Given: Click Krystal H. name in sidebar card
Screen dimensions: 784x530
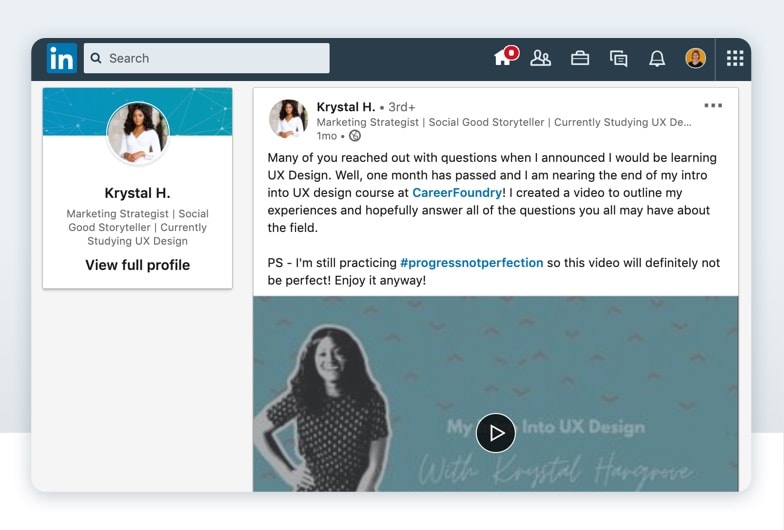Looking at the screenshot, I should pos(137,193).
